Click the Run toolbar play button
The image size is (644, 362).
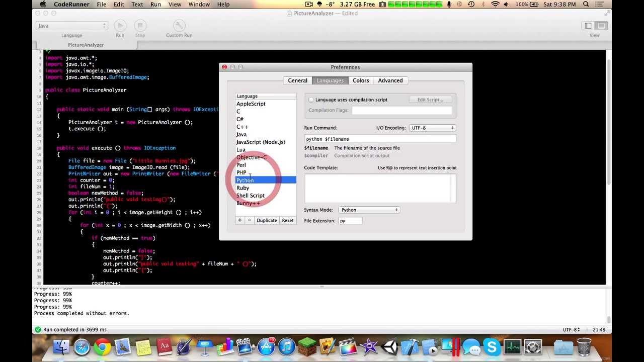[x=120, y=26]
